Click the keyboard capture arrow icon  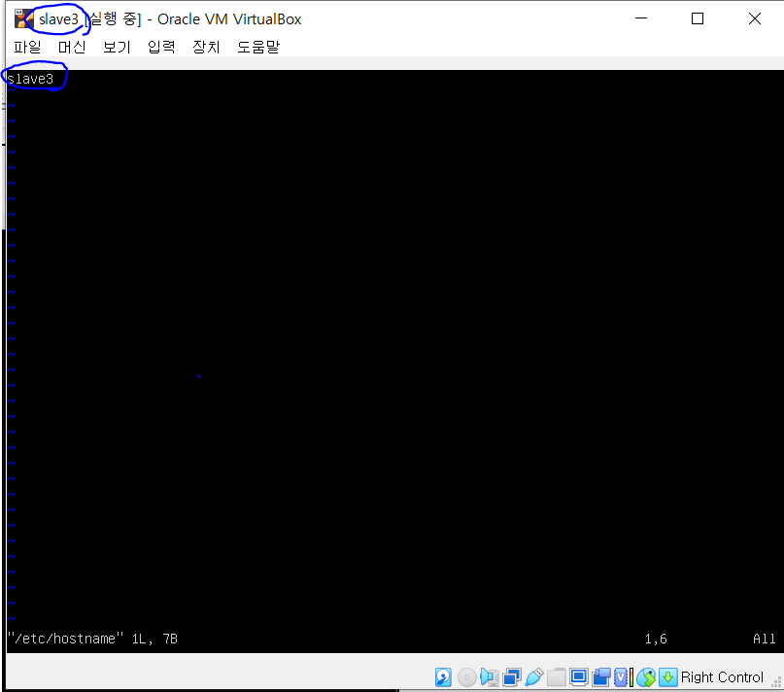668,677
